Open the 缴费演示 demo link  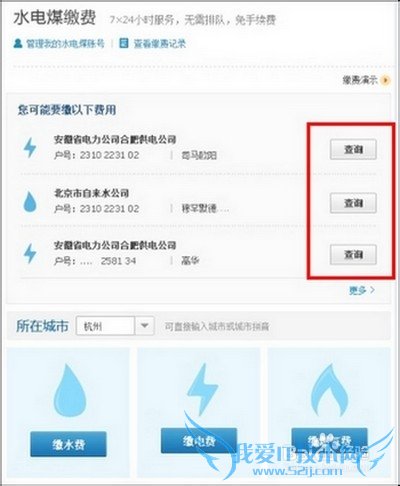click(x=360, y=80)
